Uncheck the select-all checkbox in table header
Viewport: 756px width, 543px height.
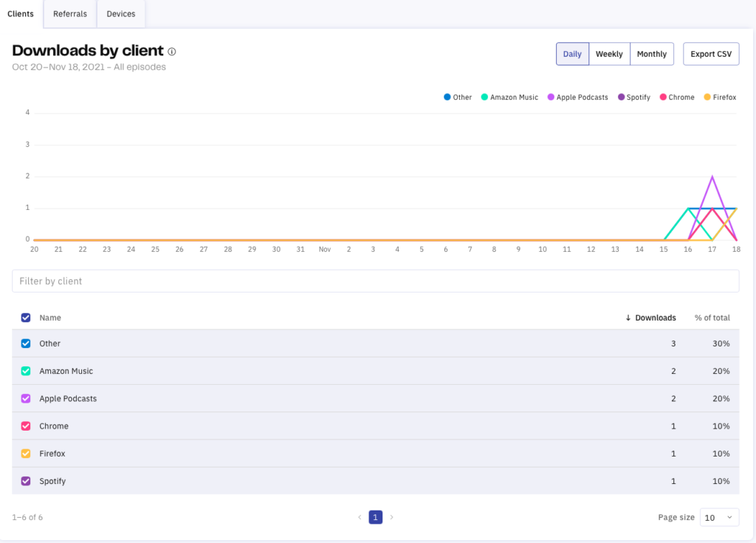[x=25, y=318]
